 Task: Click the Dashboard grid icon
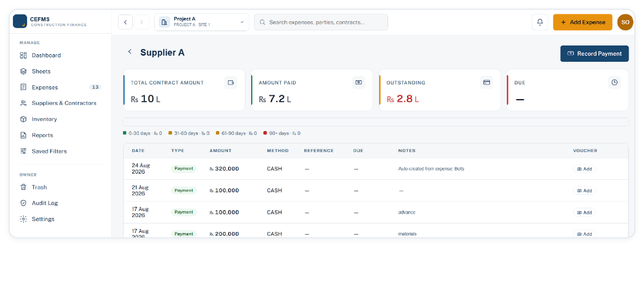pos(23,55)
